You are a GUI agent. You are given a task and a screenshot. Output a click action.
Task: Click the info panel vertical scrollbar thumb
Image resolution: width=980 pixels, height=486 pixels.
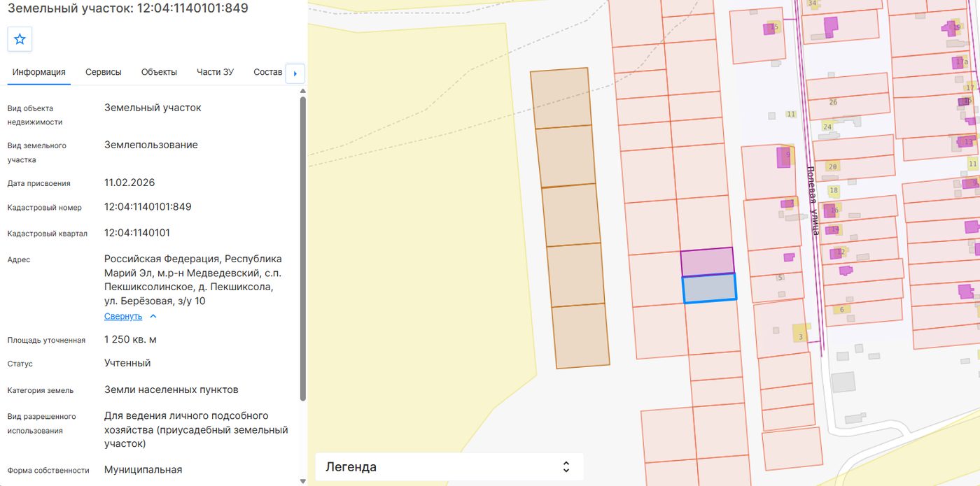click(x=303, y=248)
